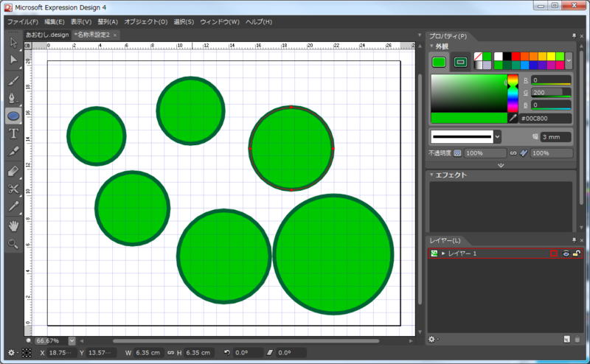Click the delete layer trash icon

(577, 339)
